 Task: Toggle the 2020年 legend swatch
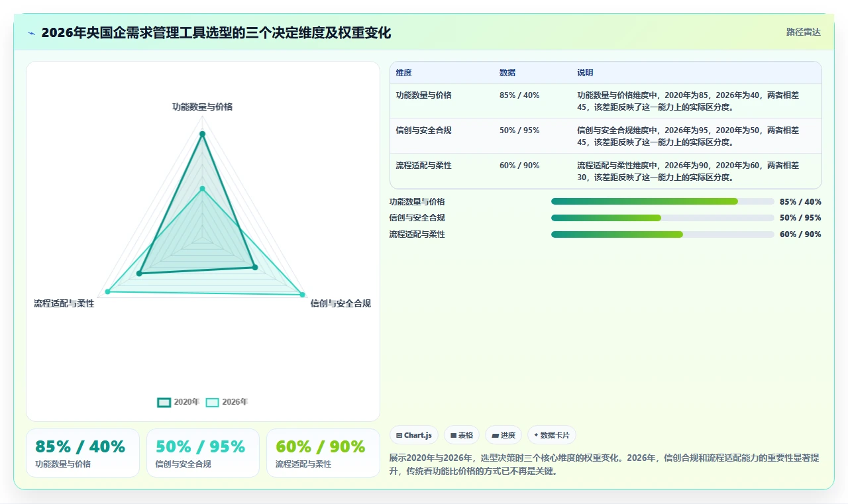164,402
